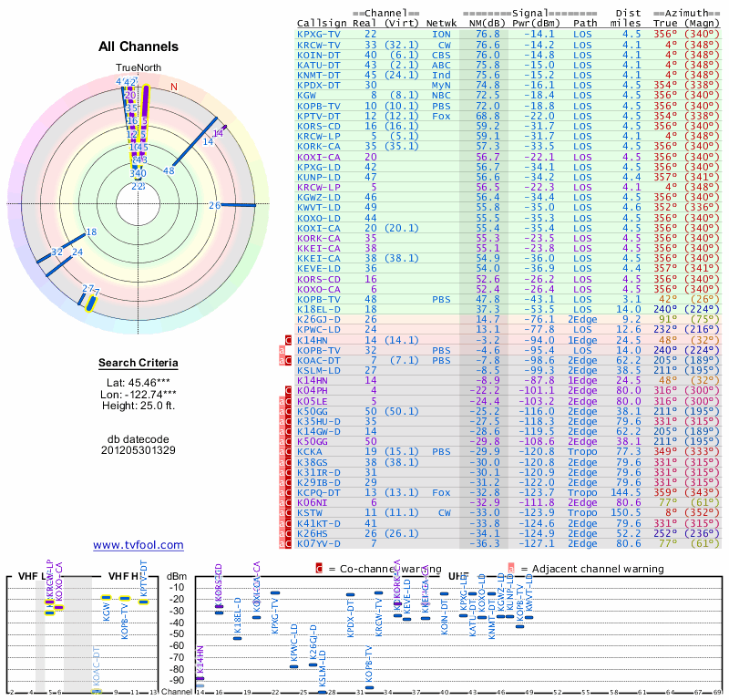
Task: Click KPTV-DT callsign in the table
Action: click(x=319, y=116)
